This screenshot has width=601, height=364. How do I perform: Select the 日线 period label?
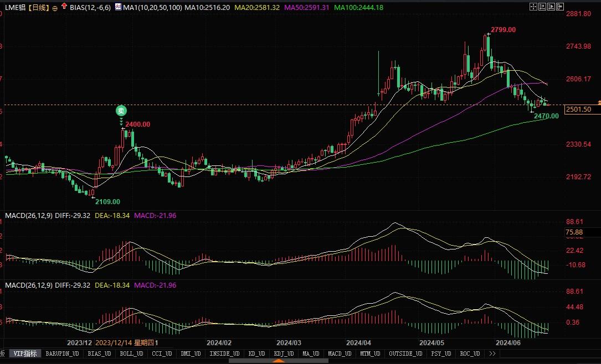39,7
